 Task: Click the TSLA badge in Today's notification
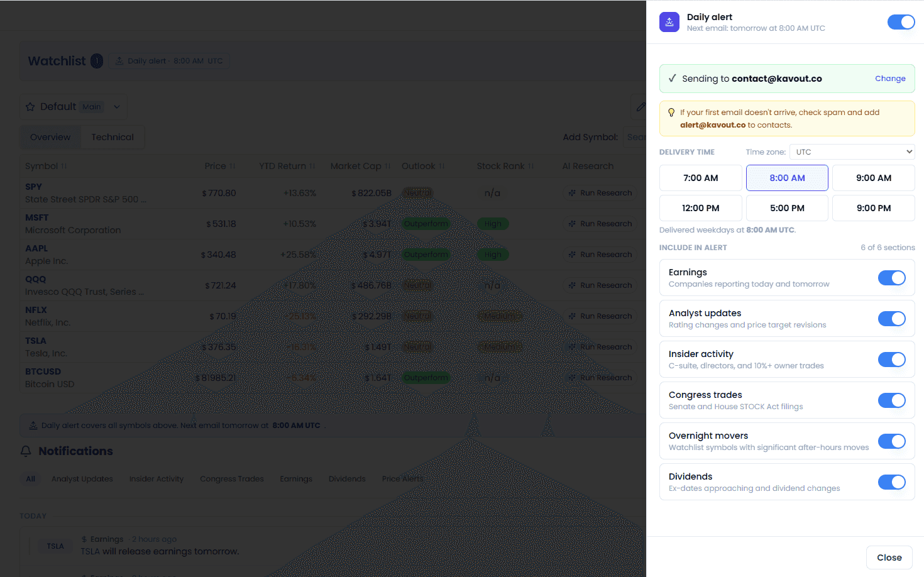(55, 546)
